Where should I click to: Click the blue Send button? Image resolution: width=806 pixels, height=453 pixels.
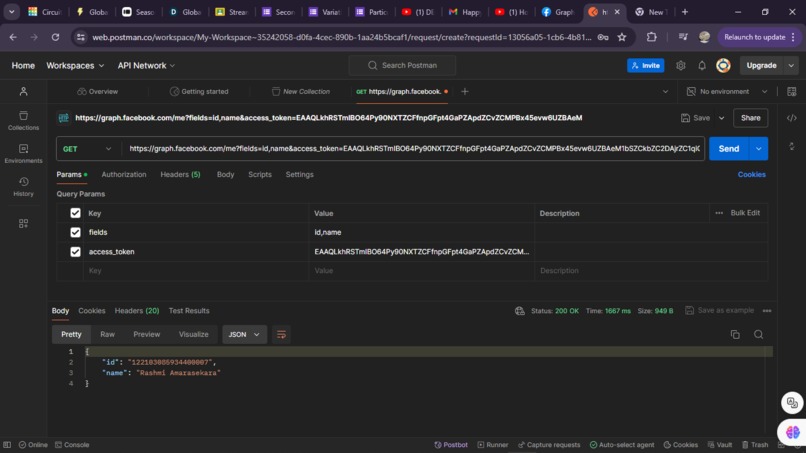(729, 149)
